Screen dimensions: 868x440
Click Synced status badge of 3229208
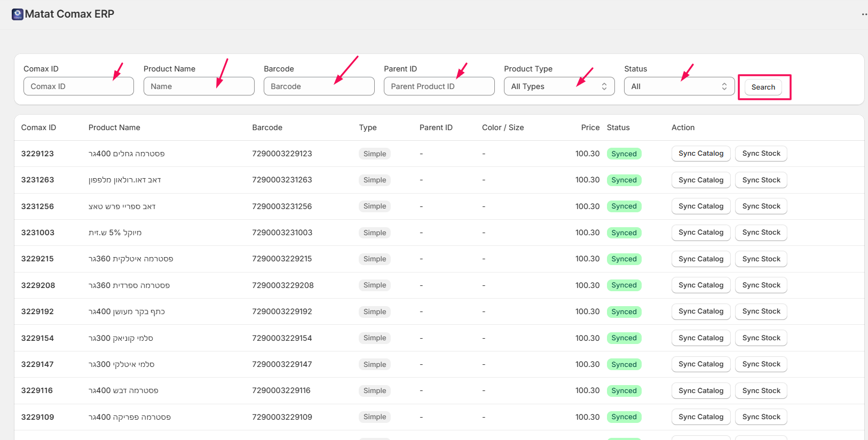(x=624, y=285)
